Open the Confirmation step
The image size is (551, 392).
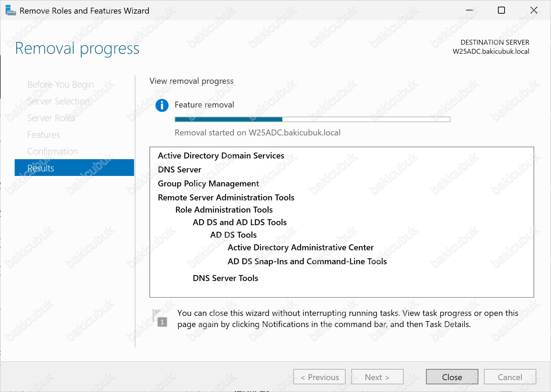point(53,151)
